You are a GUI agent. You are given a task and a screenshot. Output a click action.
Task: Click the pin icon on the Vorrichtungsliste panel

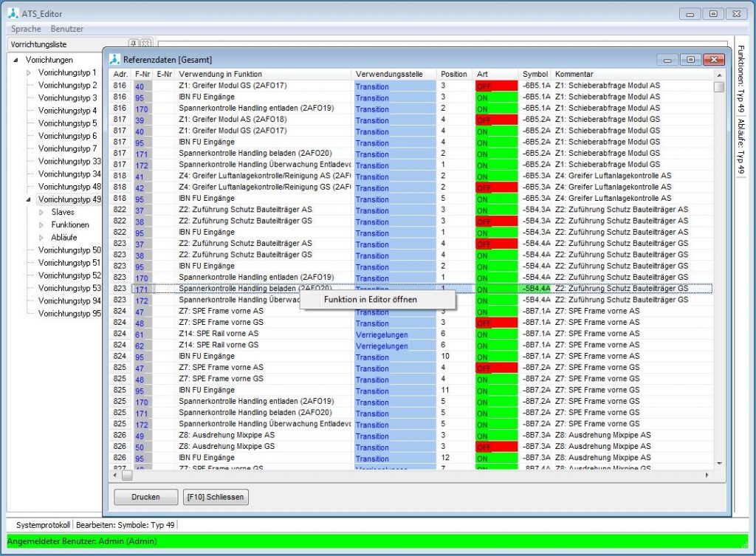tap(134, 43)
